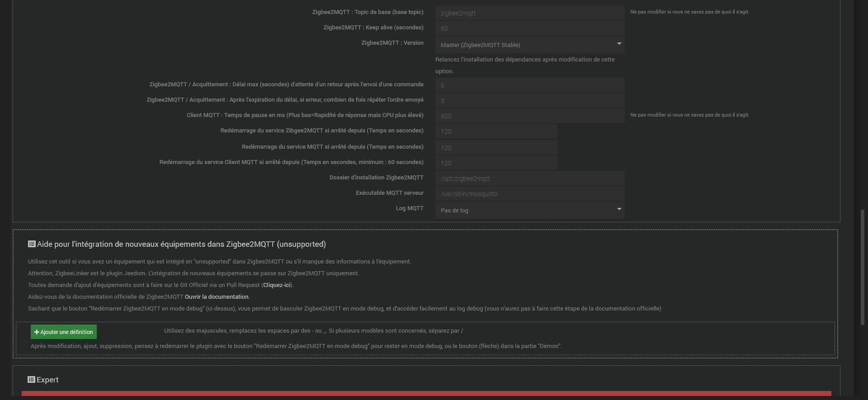Click the "Aide pour l'intégration de nouveaux équipements" heading
This screenshot has height=400, width=868.
(181, 244)
